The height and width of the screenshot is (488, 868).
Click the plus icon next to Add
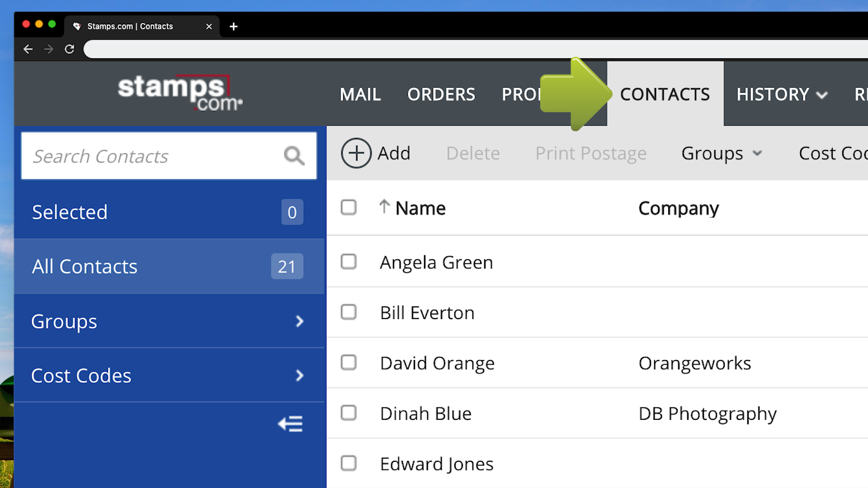tap(356, 153)
